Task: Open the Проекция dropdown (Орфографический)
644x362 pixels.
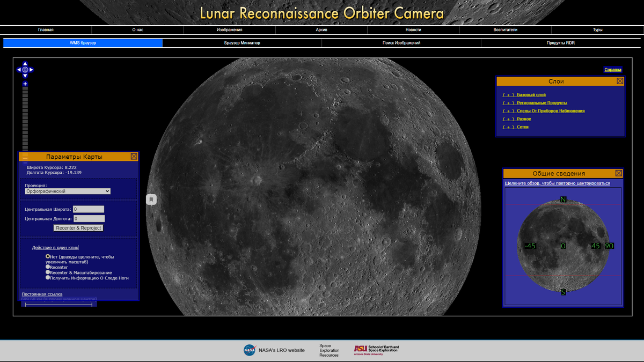Action: 68,191
